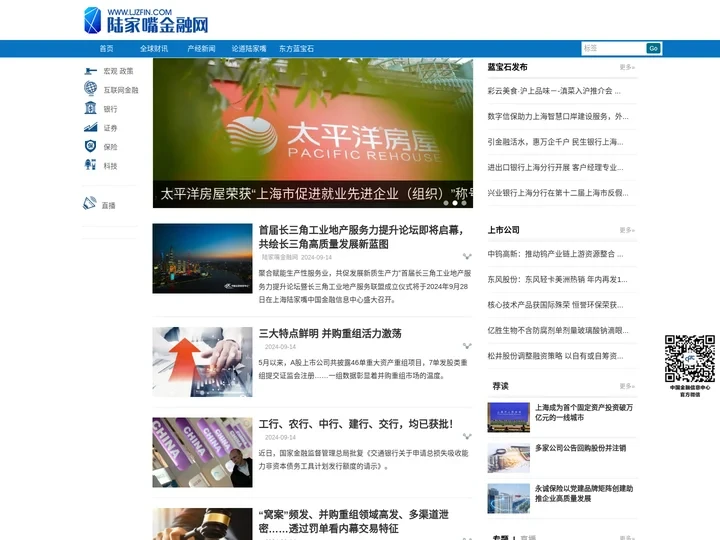Open 数字信保助力上海智慧口岸 headline
Screen dimensions: 720x540
pyautogui.click(x=558, y=117)
